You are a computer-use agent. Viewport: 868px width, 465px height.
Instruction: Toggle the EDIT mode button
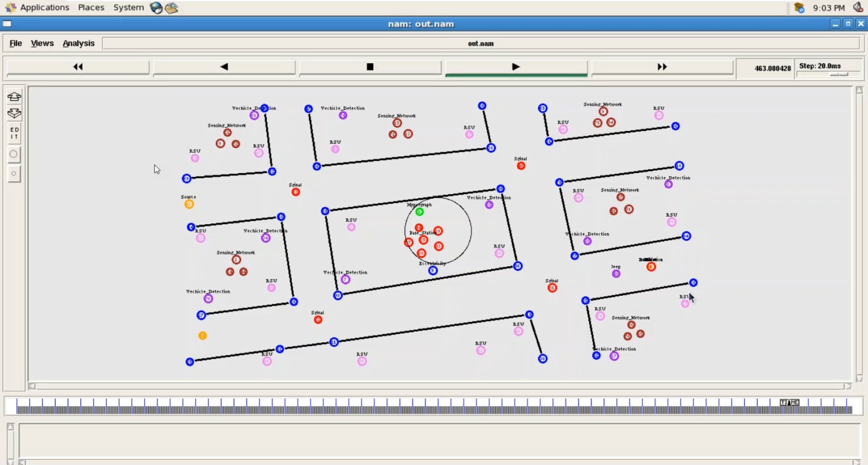pos(14,134)
